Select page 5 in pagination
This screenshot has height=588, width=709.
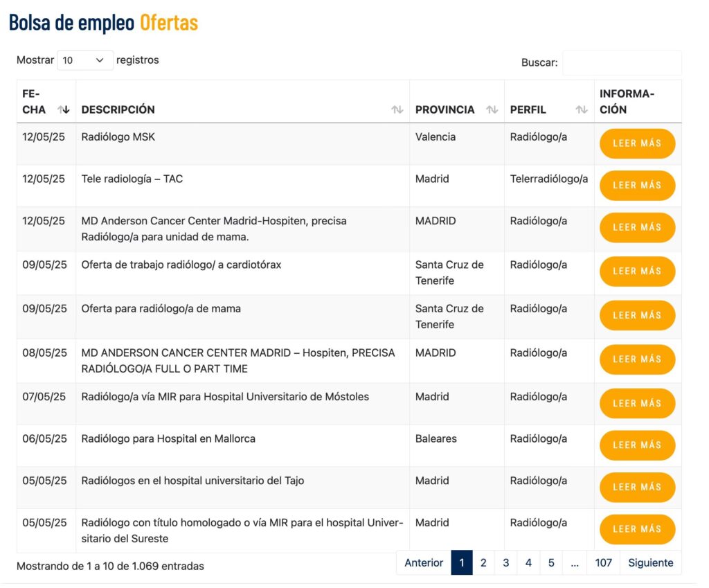click(x=551, y=562)
